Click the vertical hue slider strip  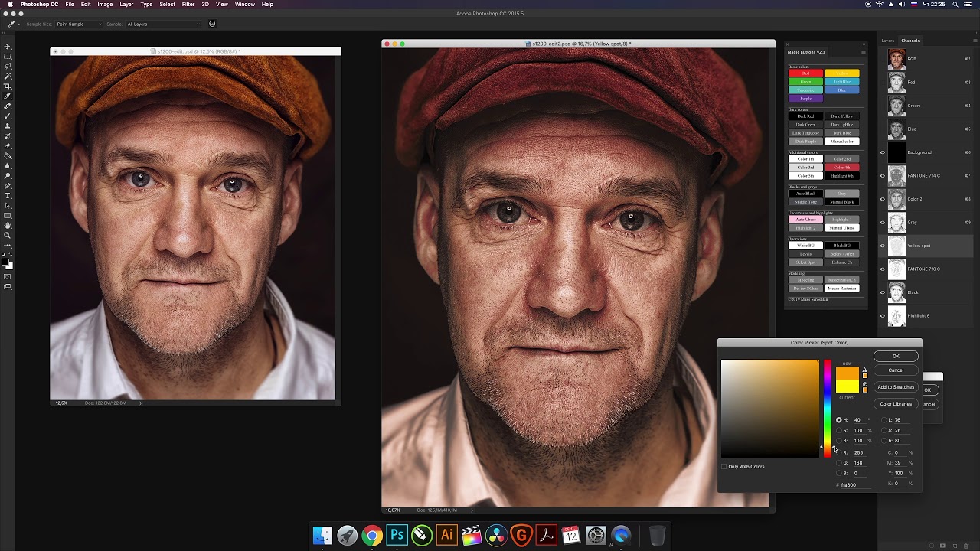(828, 409)
